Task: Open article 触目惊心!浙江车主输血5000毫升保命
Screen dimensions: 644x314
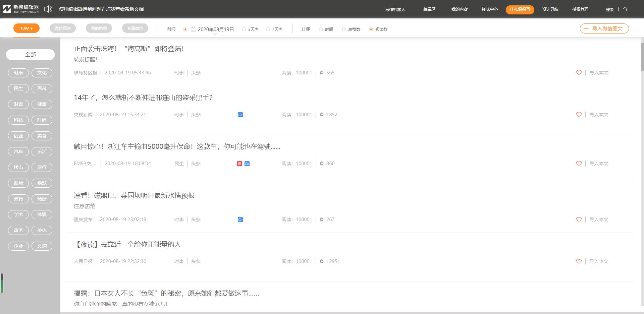Action: [177, 146]
